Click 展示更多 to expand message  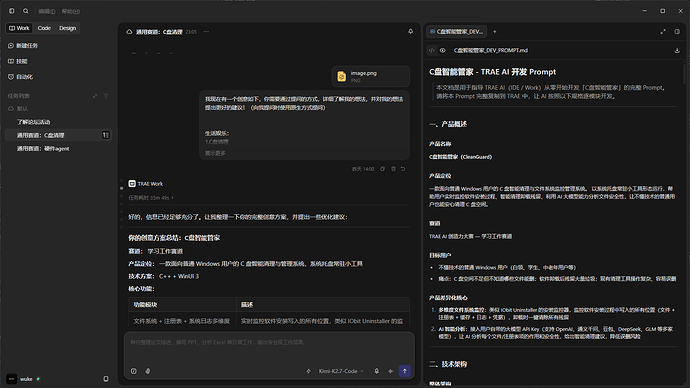[215, 154]
